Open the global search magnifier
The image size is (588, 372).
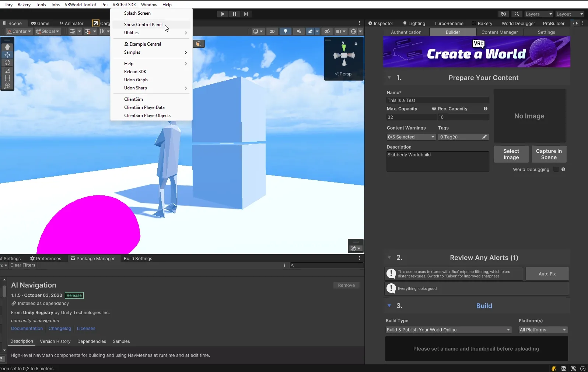(x=517, y=14)
